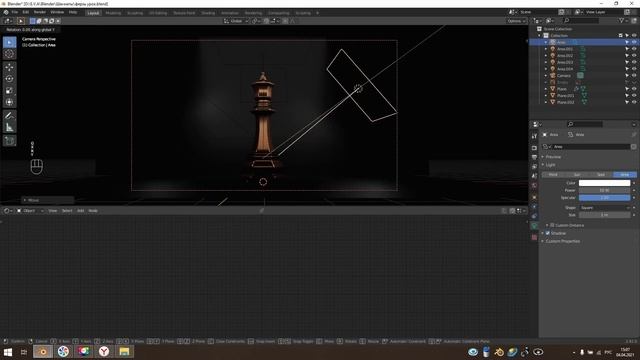
Task: Select the Annotate pencil tool
Action: coord(9,116)
